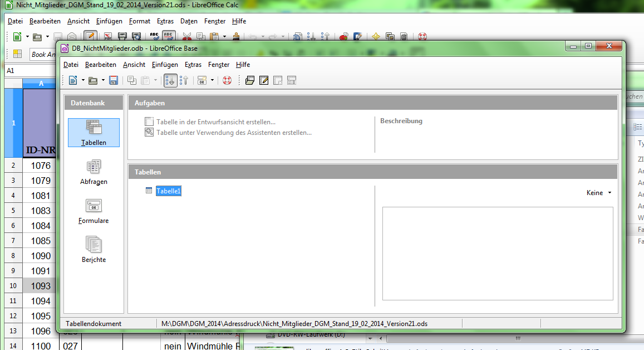
Task: Select row 5 header in Calc
Action: tap(13, 211)
